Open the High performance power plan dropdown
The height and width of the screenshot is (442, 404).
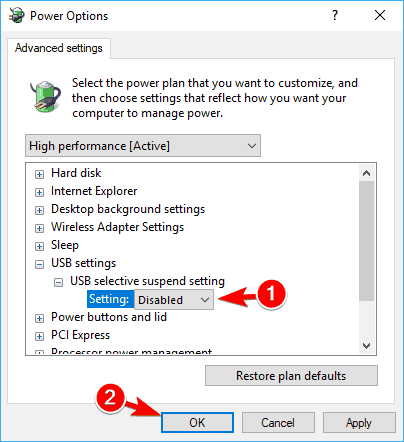point(143,146)
